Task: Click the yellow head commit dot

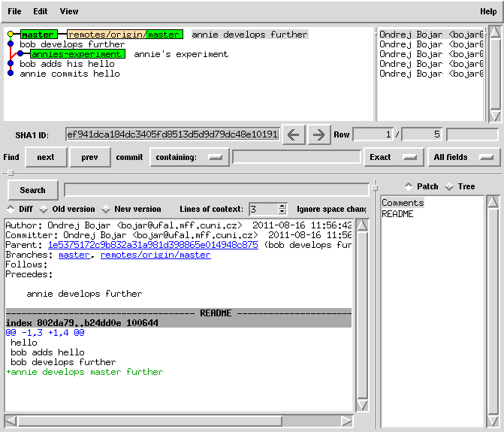Action: coord(11,35)
